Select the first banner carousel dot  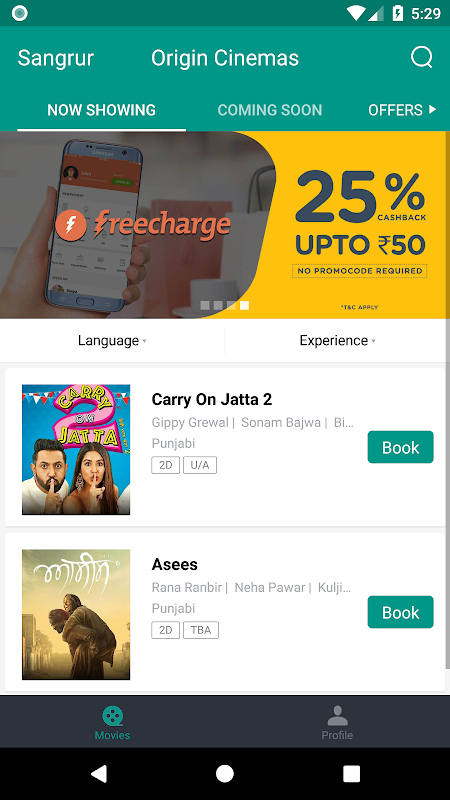tap(205, 305)
